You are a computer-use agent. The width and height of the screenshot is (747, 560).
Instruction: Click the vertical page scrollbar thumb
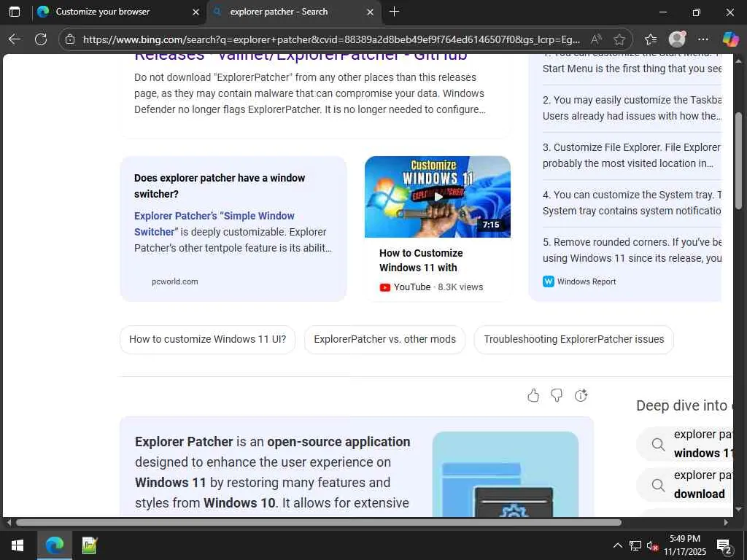point(738,161)
